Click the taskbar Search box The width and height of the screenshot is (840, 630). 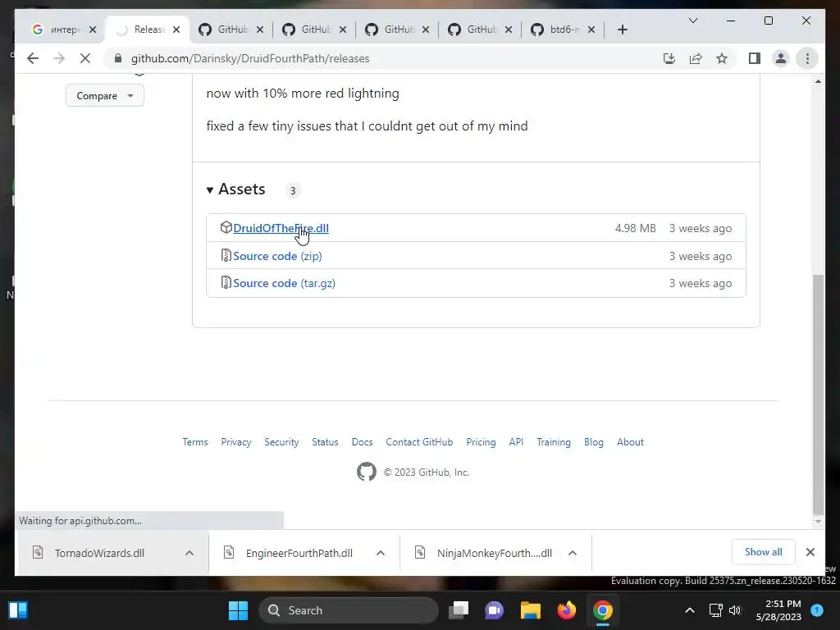click(348, 610)
